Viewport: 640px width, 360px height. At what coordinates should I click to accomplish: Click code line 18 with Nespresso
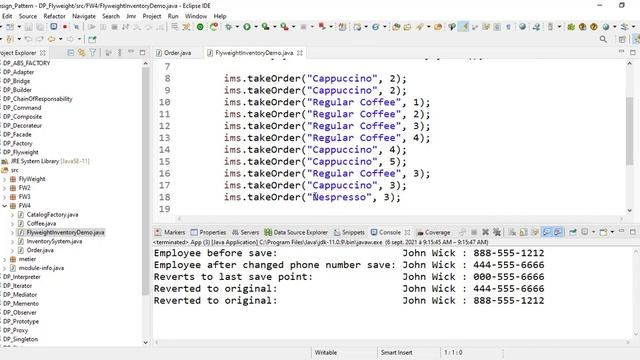[312, 197]
